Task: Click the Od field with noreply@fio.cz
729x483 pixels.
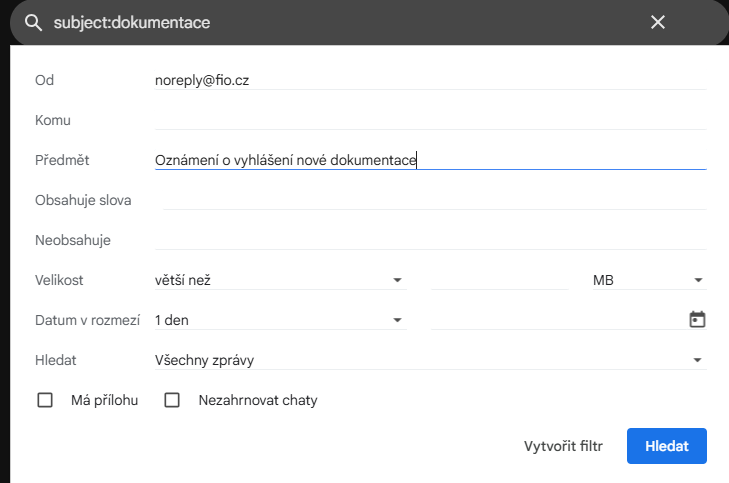Action: click(430, 80)
